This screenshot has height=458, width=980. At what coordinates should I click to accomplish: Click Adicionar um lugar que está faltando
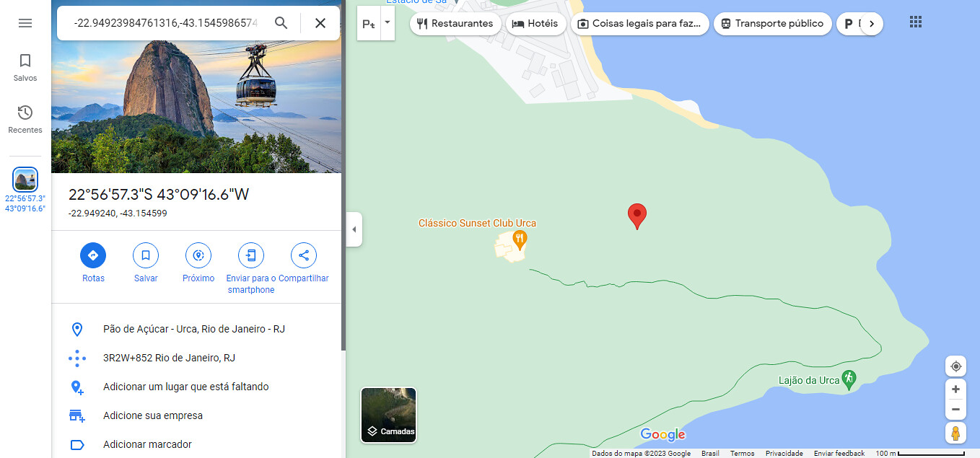click(x=186, y=387)
